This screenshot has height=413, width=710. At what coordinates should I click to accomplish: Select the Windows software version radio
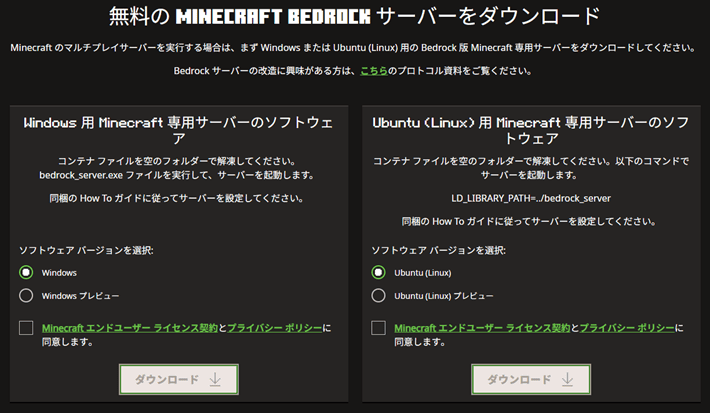(x=27, y=272)
